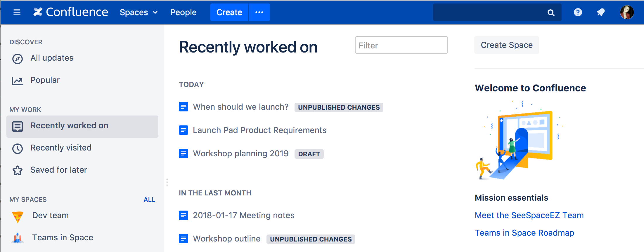Click the Create Space button
644x252 pixels.
pyautogui.click(x=506, y=45)
